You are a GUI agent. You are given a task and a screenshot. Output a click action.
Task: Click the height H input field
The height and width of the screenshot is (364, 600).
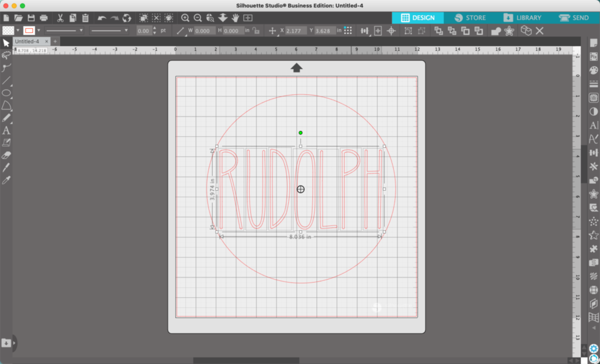point(233,31)
